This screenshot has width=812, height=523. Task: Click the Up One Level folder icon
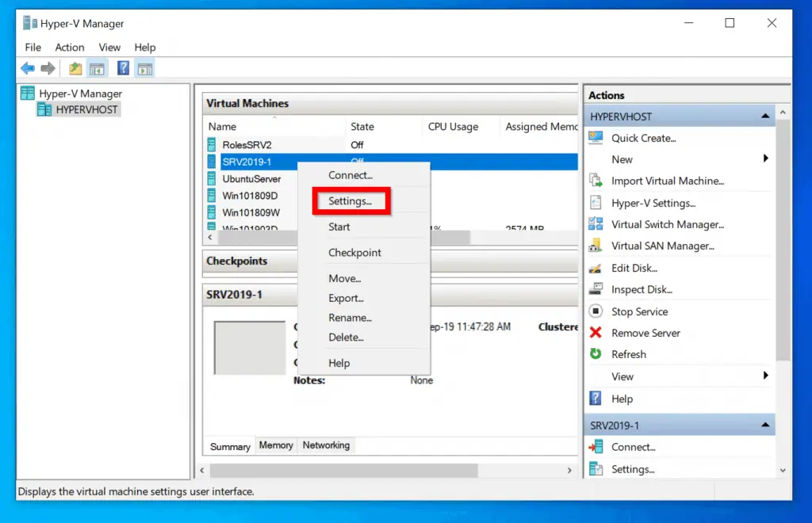tap(75, 69)
